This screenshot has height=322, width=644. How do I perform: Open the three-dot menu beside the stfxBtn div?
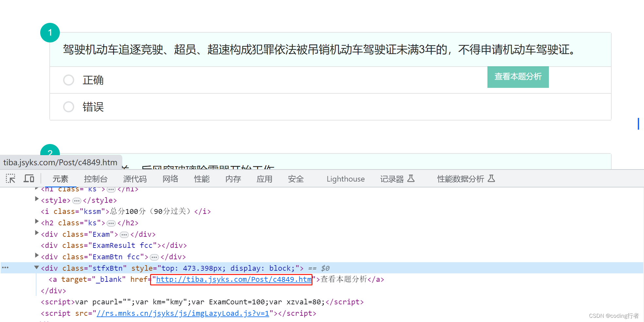(5, 267)
